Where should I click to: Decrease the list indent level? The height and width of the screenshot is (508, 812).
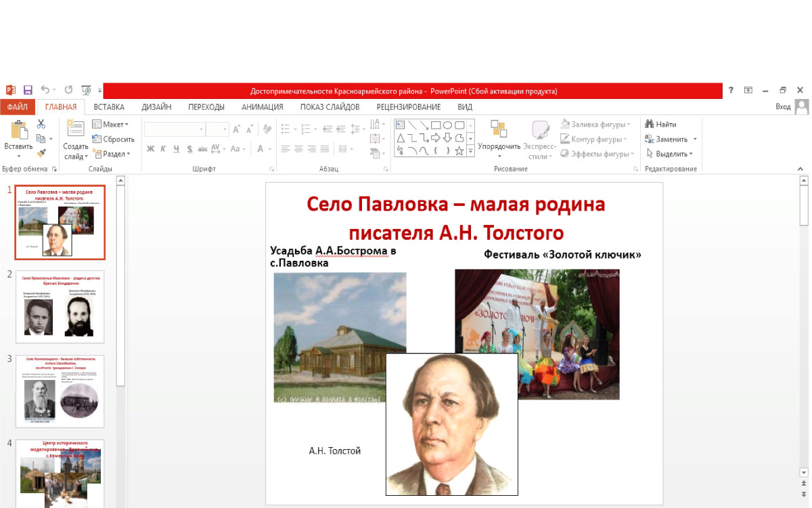pos(328,129)
